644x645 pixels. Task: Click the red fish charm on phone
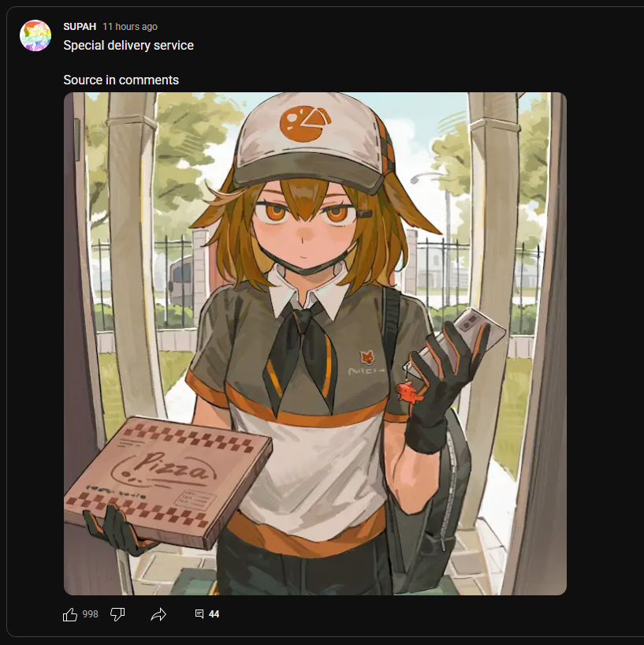[x=410, y=393]
